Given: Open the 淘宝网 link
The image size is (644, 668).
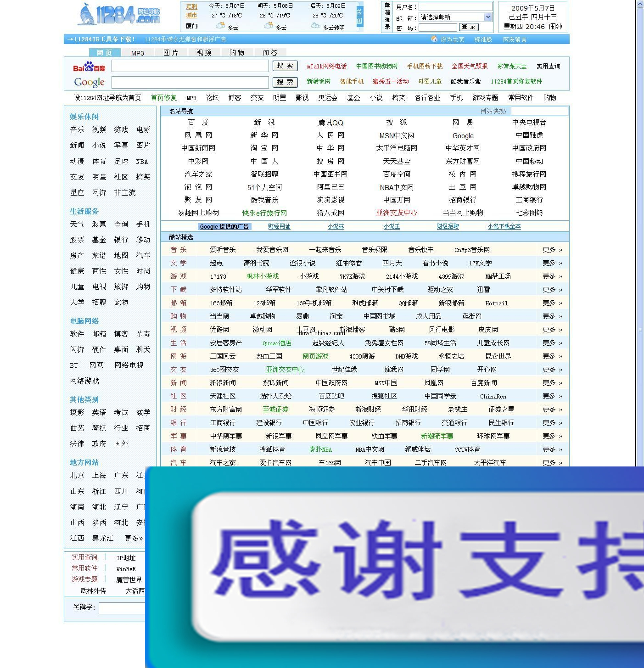Looking at the screenshot, I should pyautogui.click(x=264, y=148).
